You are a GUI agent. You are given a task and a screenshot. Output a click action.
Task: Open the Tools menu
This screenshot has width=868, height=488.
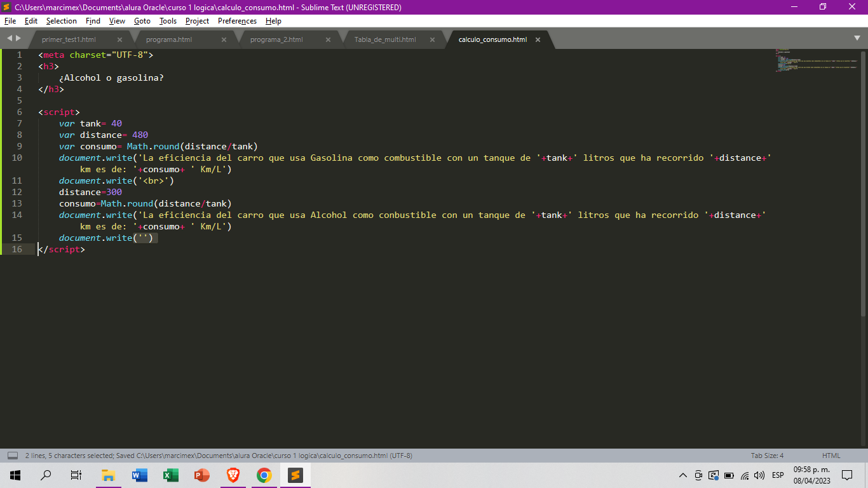click(x=168, y=21)
